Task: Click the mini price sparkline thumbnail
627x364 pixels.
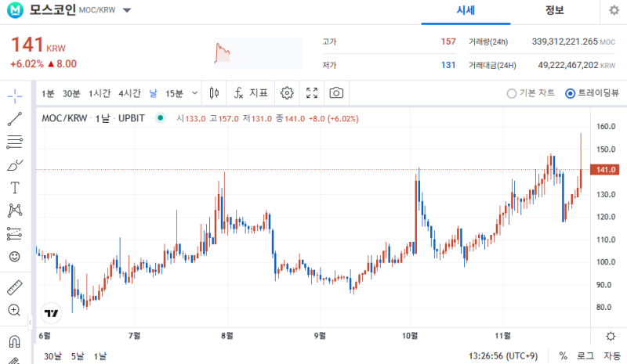Action: click(x=259, y=53)
